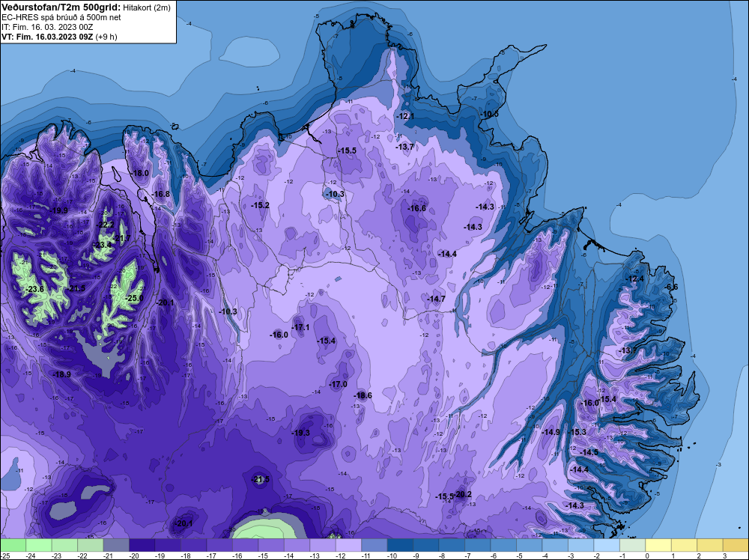The image size is (749, 560).
Task: Select the -23.6 temperature value
Action: tap(35, 289)
